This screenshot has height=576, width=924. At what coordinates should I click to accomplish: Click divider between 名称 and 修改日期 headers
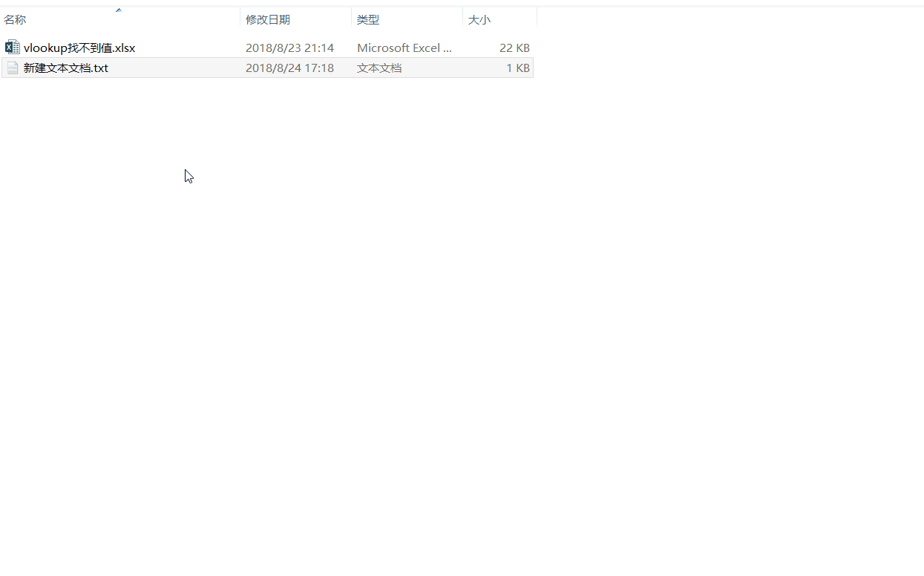pyautogui.click(x=240, y=19)
